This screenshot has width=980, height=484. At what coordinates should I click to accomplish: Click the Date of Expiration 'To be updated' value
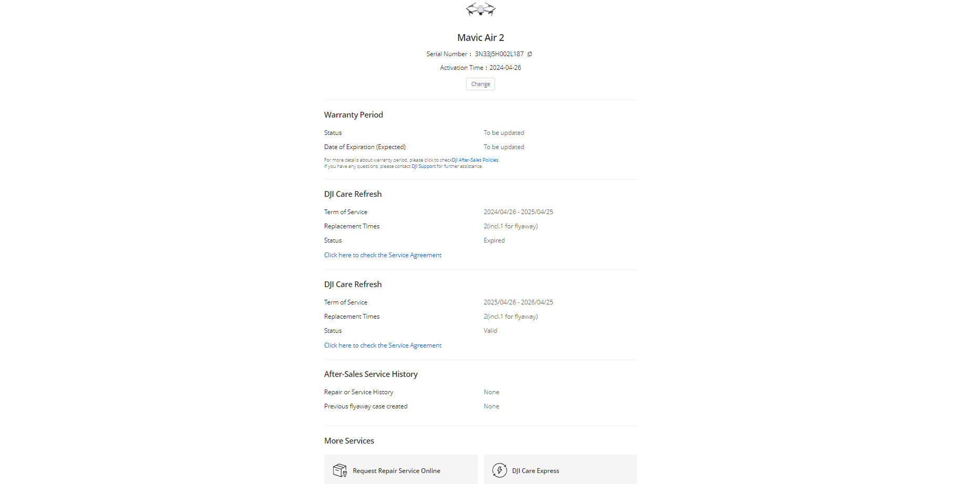pyautogui.click(x=504, y=147)
